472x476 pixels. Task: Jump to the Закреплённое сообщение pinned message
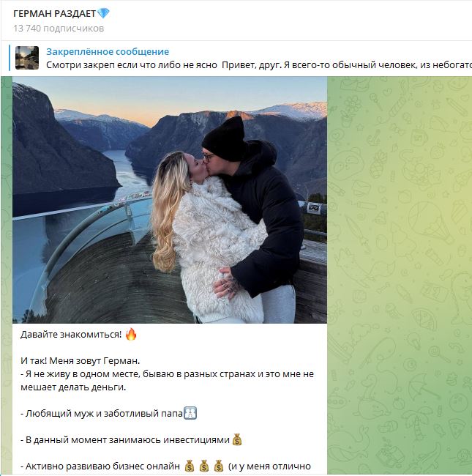(108, 51)
